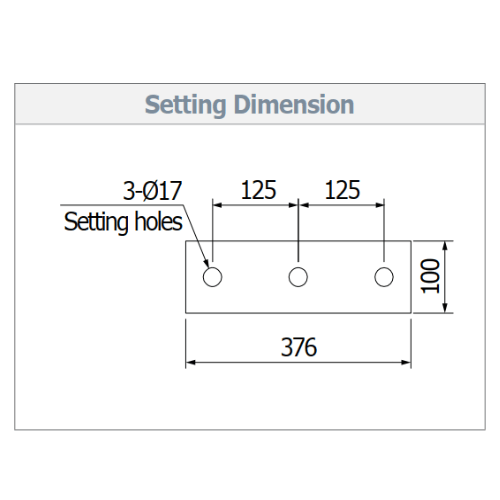
Task: Click the right arrowhead of 376 dimension line
Action: [x=406, y=362]
